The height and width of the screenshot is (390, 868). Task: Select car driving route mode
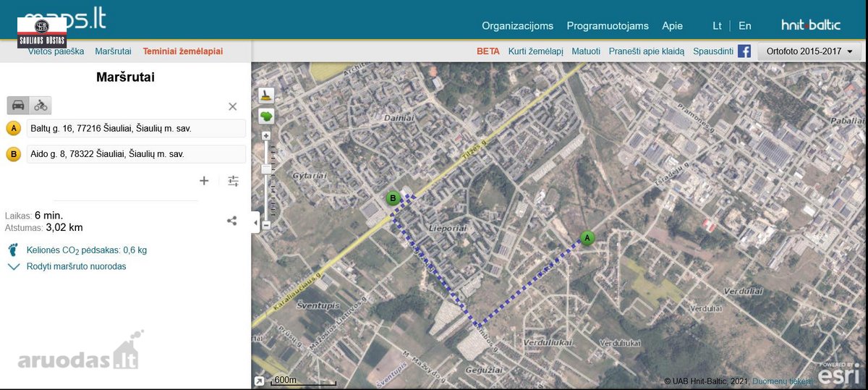(x=18, y=105)
